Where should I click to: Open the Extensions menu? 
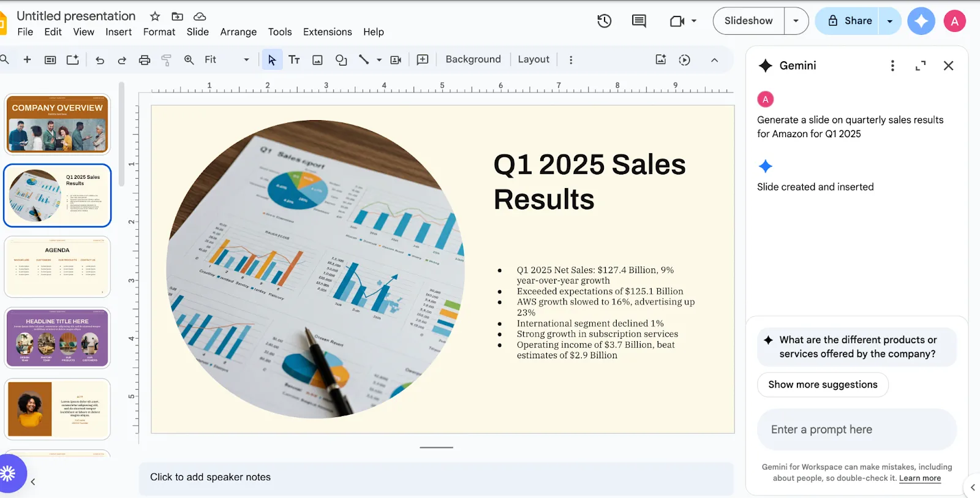pos(328,32)
